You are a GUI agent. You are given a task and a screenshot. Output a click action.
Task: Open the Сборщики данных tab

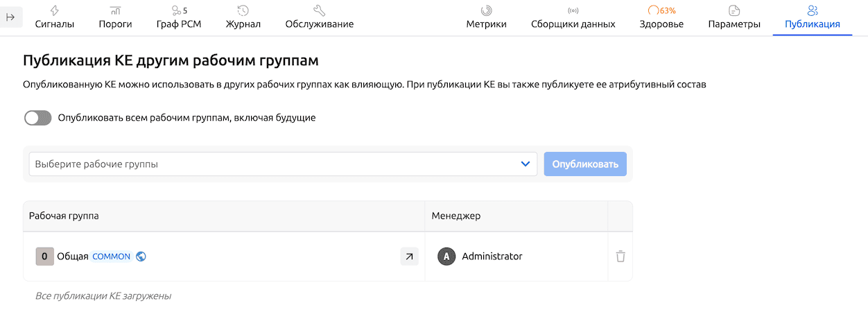[x=573, y=17]
